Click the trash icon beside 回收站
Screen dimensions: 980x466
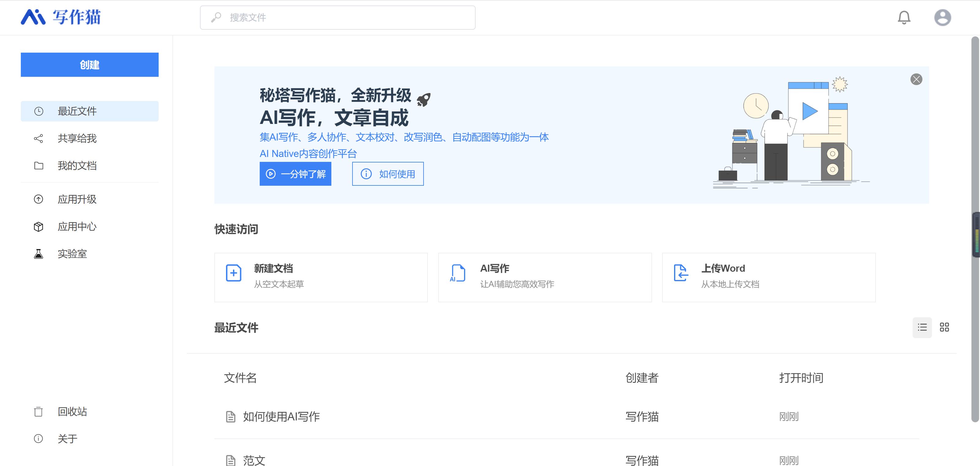point(38,412)
